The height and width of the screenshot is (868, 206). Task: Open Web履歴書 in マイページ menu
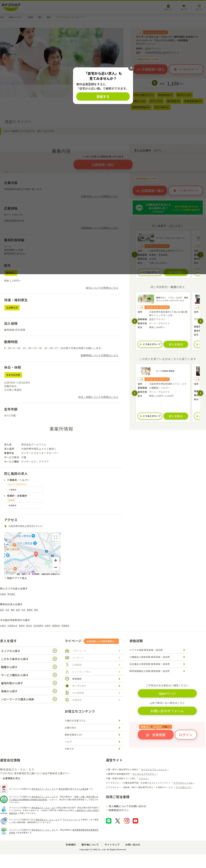click(x=94, y=693)
